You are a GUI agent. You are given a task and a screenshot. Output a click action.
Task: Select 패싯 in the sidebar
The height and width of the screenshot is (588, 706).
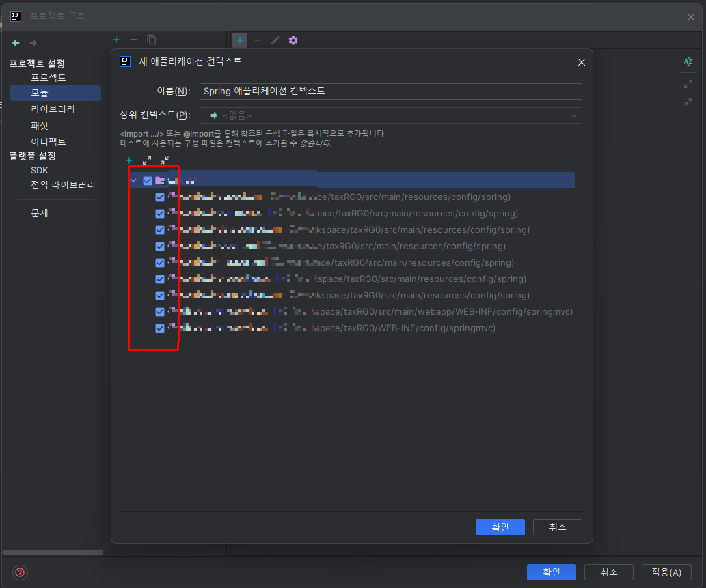(40, 126)
